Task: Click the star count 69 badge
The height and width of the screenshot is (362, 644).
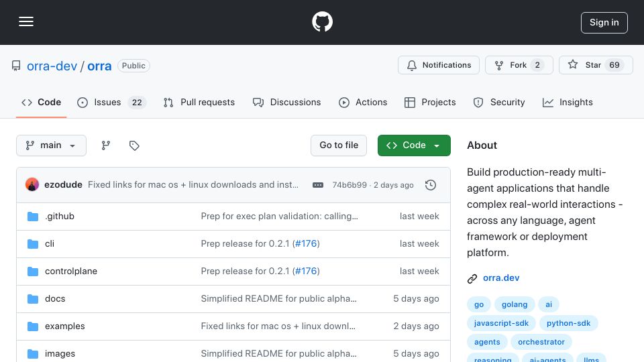Action: point(614,65)
